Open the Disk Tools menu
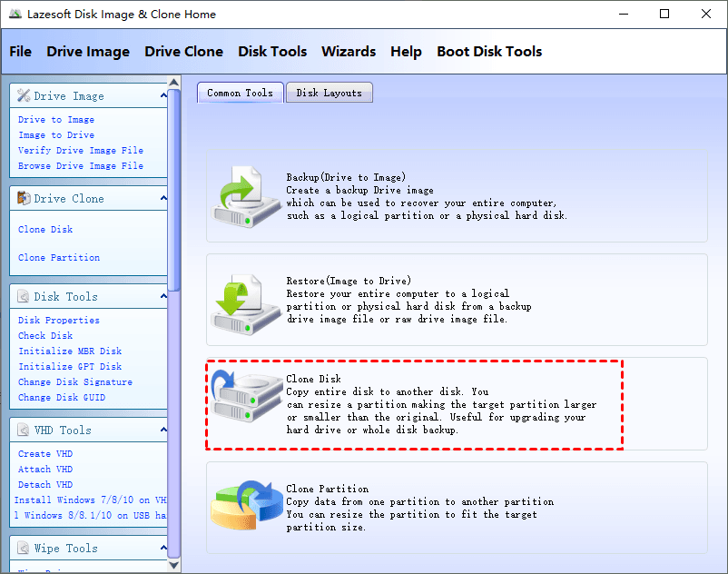Screen dimensions: 728x574 [272, 52]
